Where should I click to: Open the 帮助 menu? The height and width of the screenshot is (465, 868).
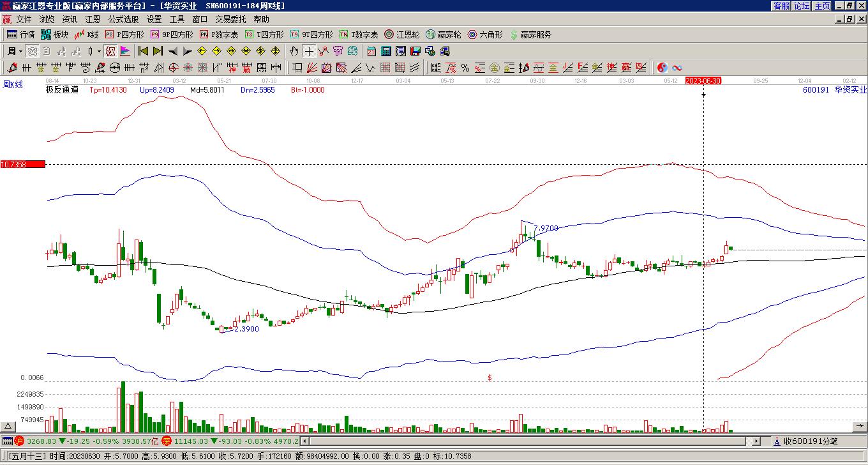pyautogui.click(x=261, y=19)
